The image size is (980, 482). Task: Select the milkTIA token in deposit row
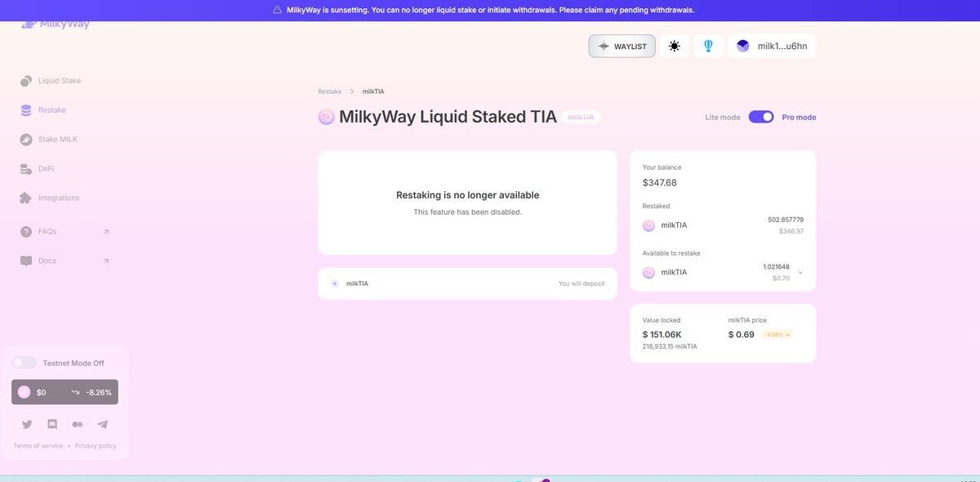pyautogui.click(x=350, y=283)
